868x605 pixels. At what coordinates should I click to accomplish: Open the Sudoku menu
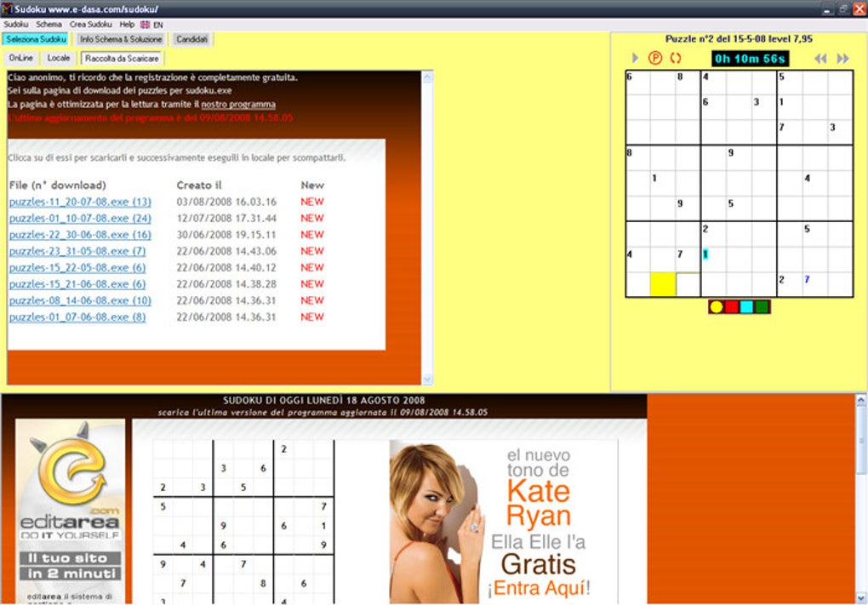coord(15,25)
